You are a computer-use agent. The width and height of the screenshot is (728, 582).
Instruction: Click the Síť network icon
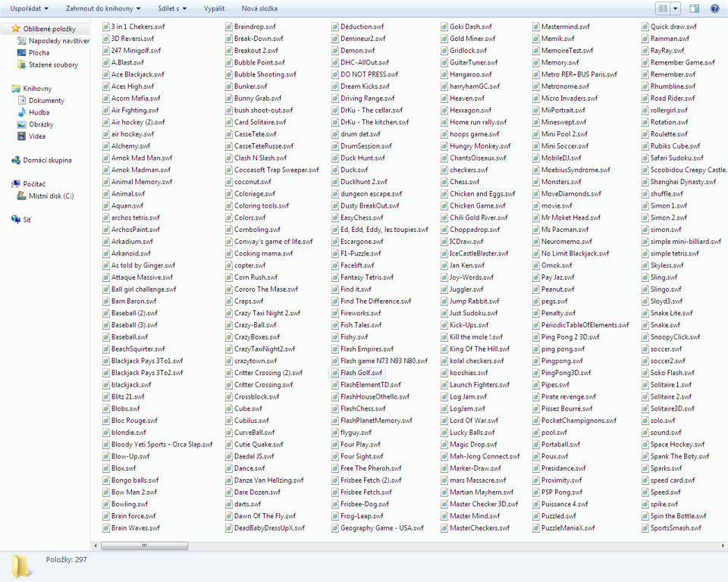tap(16, 220)
